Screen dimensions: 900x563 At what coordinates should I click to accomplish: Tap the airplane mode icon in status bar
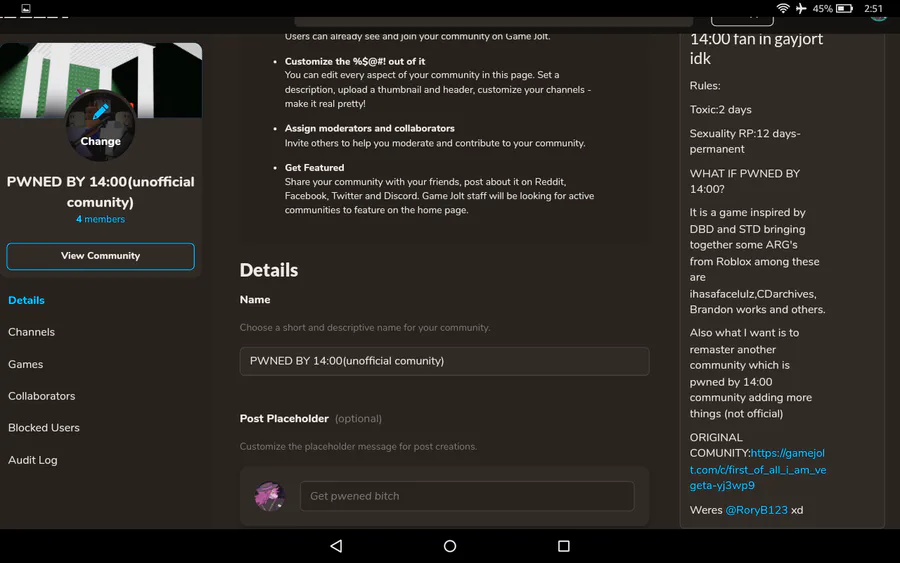tap(801, 8)
